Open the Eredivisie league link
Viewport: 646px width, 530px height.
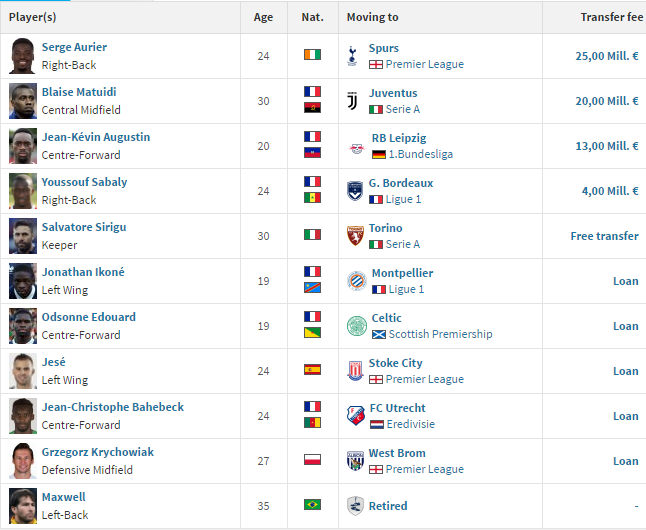(410, 424)
